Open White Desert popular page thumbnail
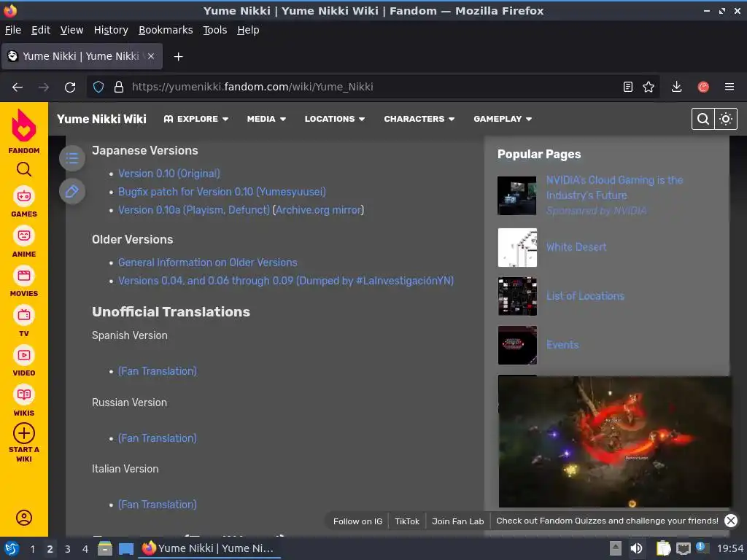The image size is (747, 560). [x=517, y=248]
